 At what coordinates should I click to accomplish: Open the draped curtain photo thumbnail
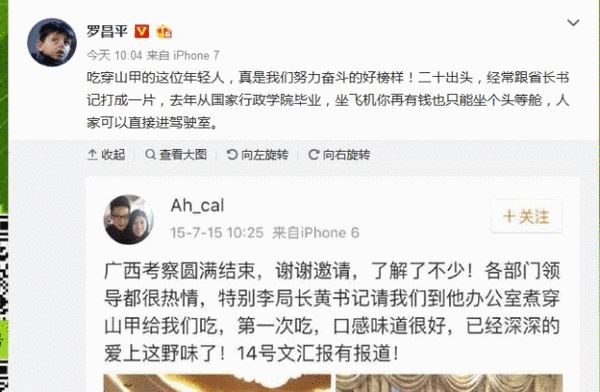coord(449,383)
